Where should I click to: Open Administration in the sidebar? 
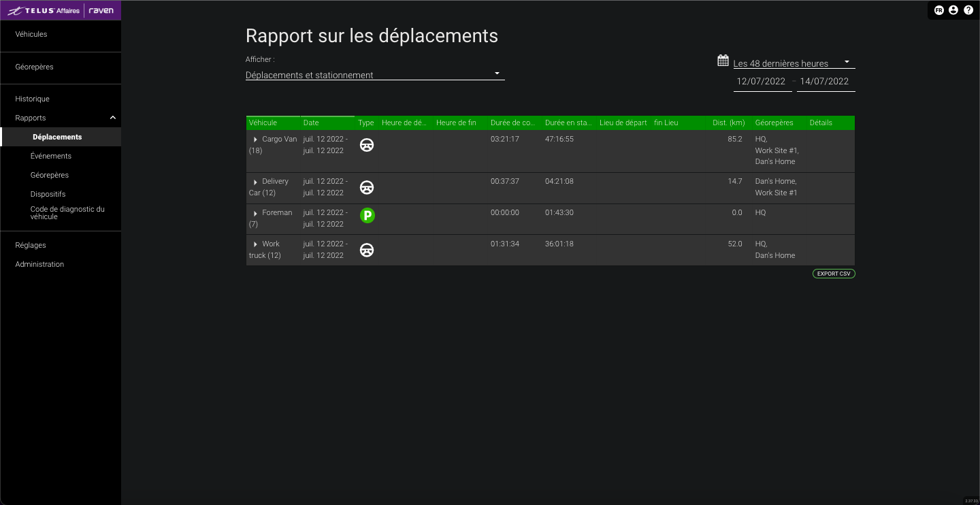pyautogui.click(x=39, y=264)
